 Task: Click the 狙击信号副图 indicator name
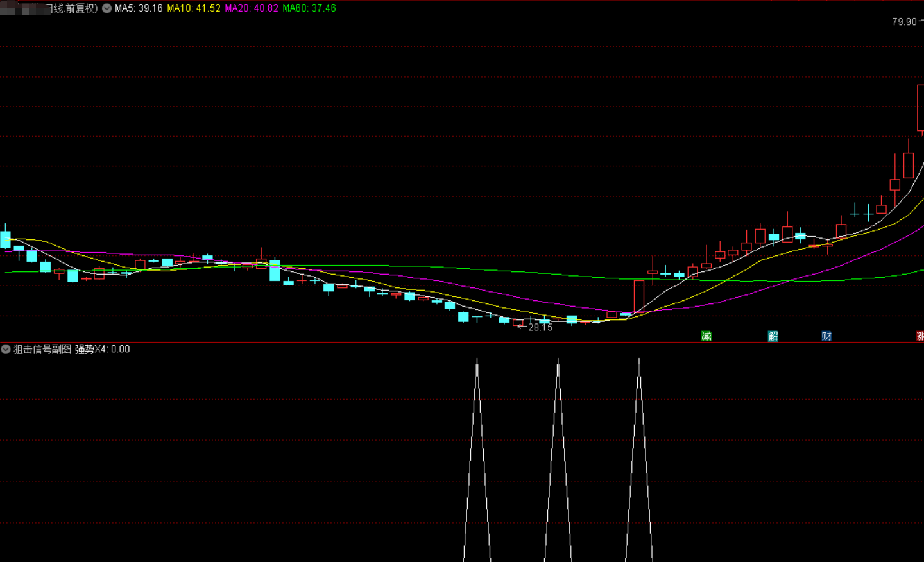(42, 349)
